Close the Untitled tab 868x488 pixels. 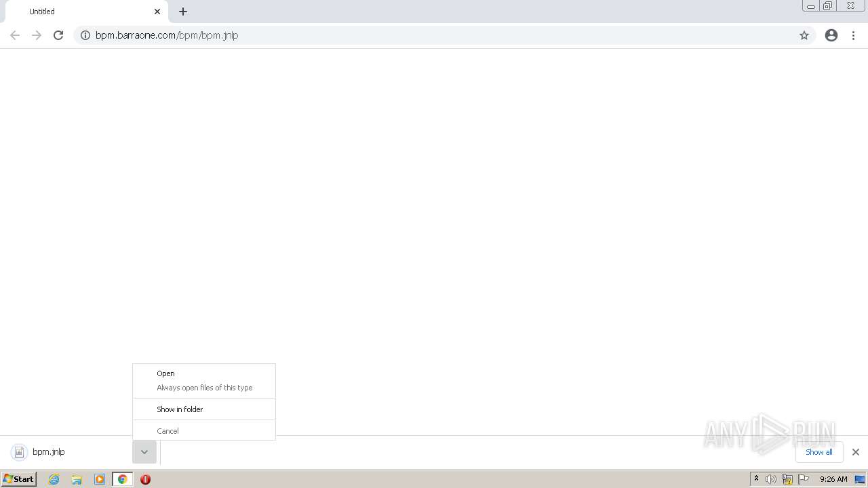point(157,12)
